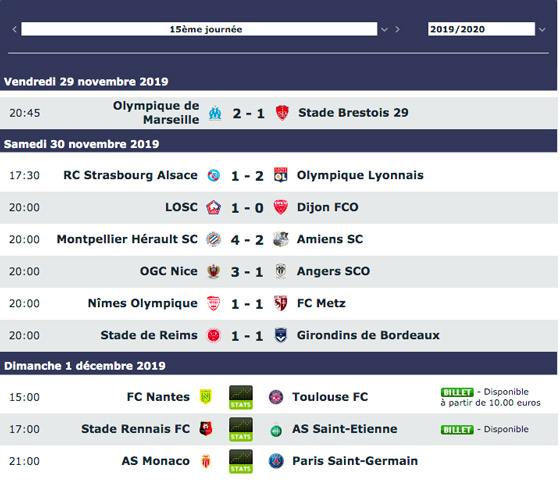Image resolution: width=560 pixels, height=488 pixels.
Task: Expand season list using its chevron arrow
Action: pyautogui.click(x=542, y=30)
